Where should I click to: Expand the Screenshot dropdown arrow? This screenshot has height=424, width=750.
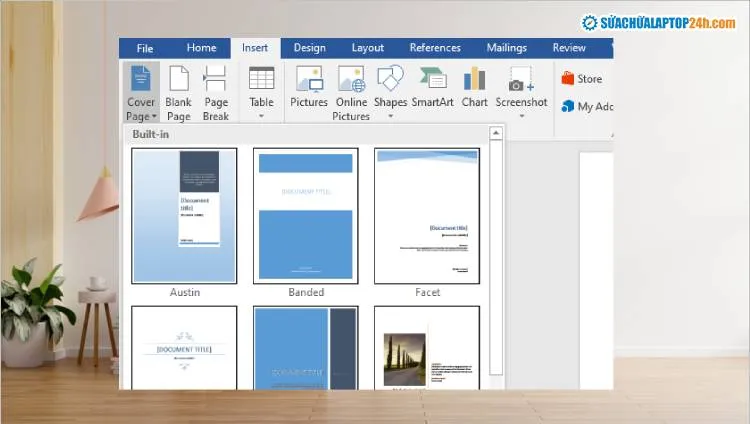coord(521,116)
